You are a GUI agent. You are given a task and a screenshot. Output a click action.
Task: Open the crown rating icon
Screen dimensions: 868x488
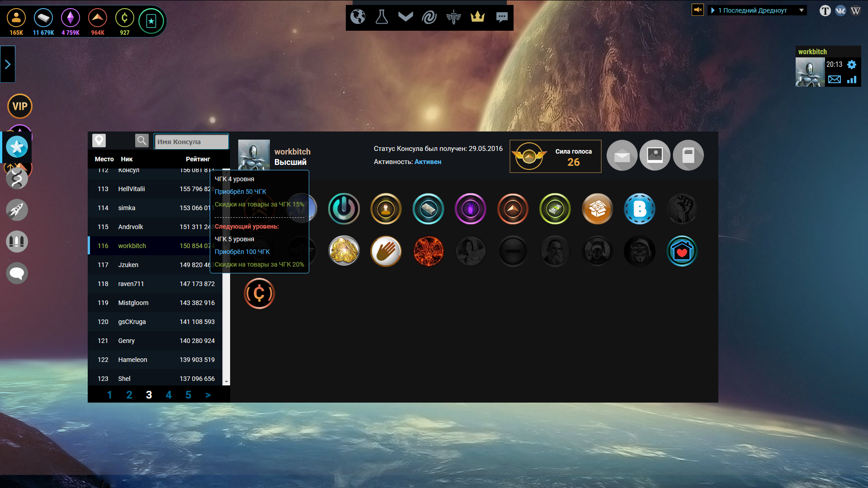pos(477,17)
